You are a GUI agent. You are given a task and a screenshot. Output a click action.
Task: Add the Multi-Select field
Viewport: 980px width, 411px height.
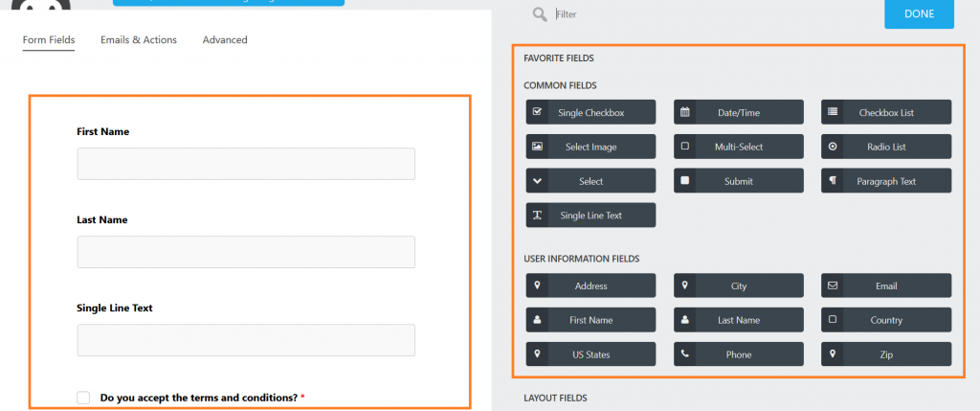pyautogui.click(x=738, y=147)
